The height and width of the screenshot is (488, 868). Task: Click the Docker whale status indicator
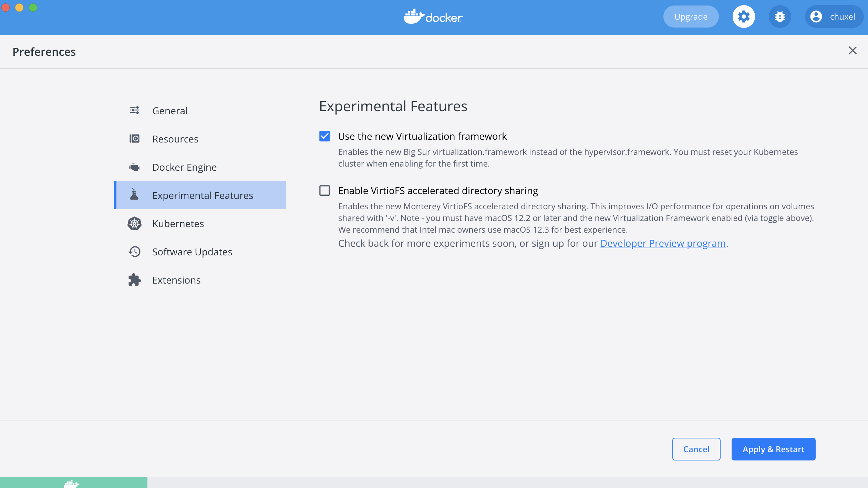click(72, 483)
